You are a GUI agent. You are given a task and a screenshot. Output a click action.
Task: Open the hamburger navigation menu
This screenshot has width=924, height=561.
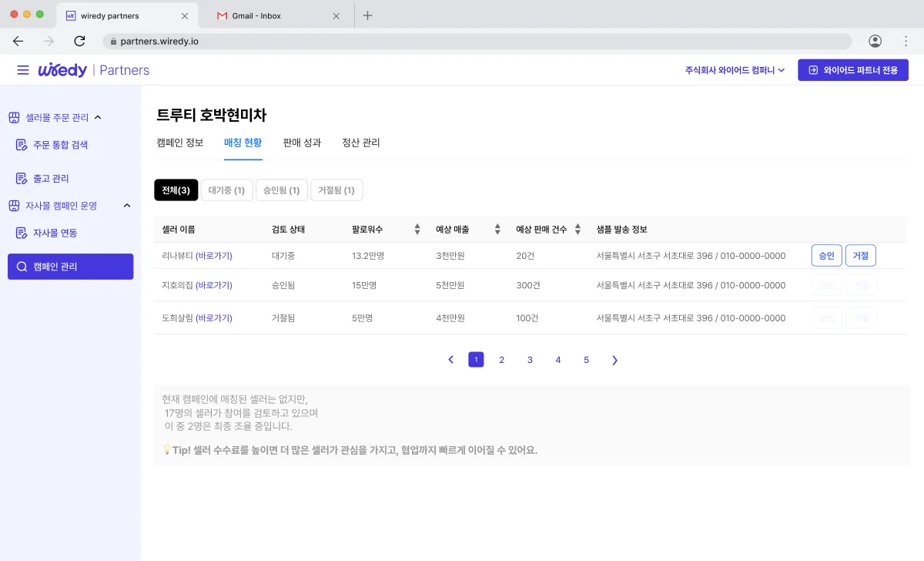22,69
